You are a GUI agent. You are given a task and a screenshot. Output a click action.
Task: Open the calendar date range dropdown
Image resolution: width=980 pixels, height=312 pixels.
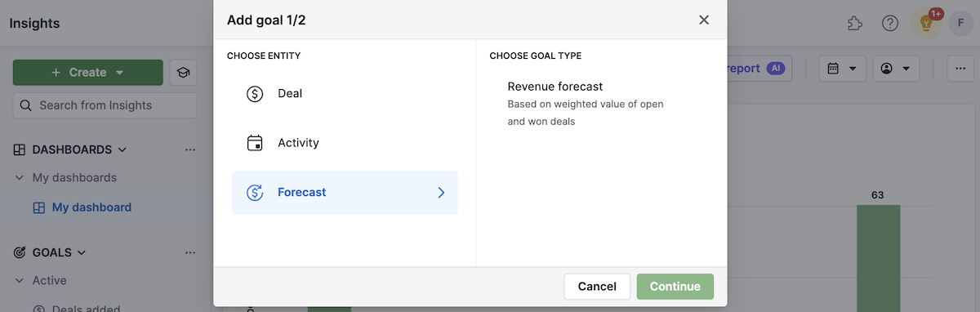(x=842, y=69)
